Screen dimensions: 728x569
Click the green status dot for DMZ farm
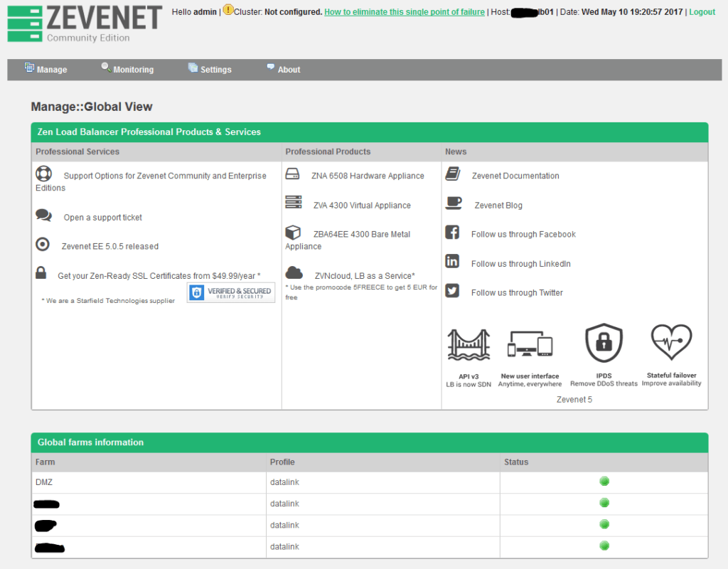point(604,482)
